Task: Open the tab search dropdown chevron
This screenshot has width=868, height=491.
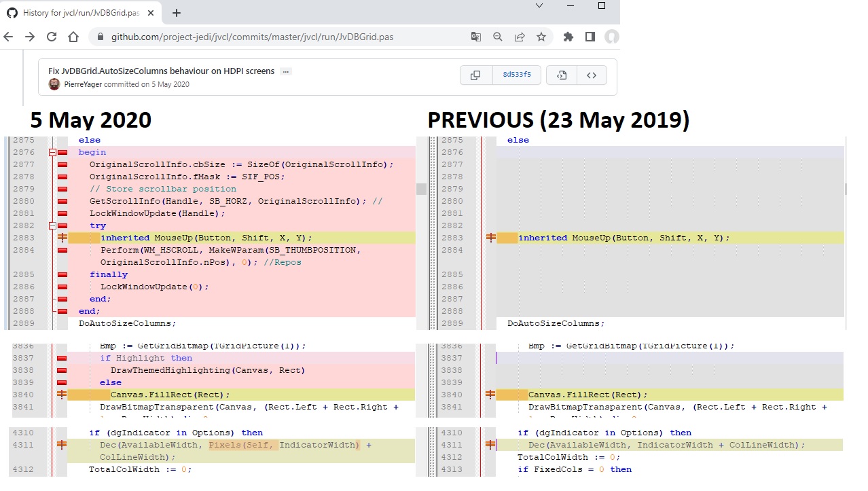Action: [x=539, y=6]
